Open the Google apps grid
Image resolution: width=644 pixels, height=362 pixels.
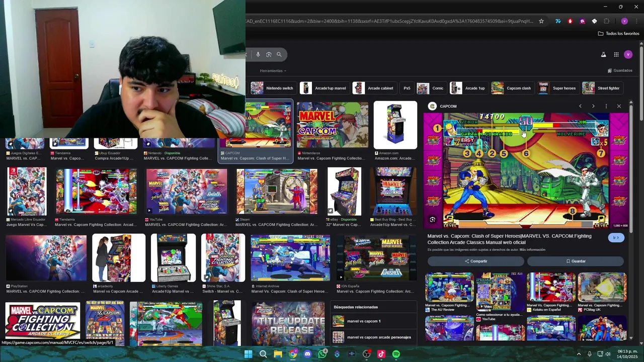616,54
